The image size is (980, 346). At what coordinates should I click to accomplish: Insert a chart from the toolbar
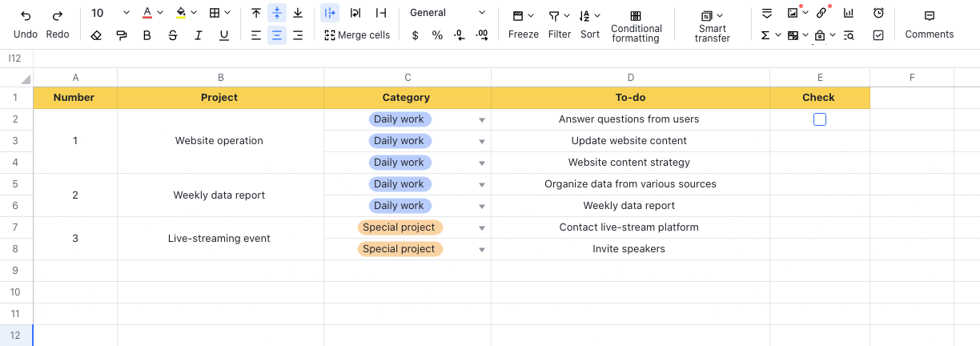tap(849, 14)
